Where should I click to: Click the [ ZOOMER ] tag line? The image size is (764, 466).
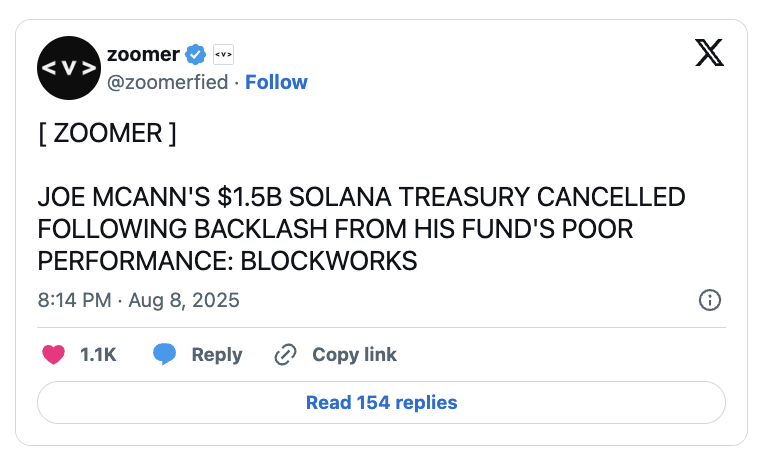(x=107, y=133)
